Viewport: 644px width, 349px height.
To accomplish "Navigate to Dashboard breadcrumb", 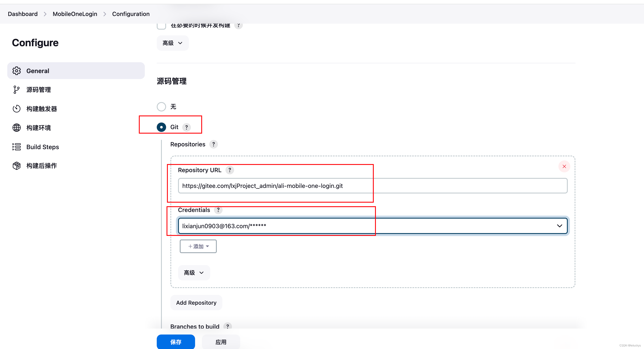I will click(x=23, y=14).
